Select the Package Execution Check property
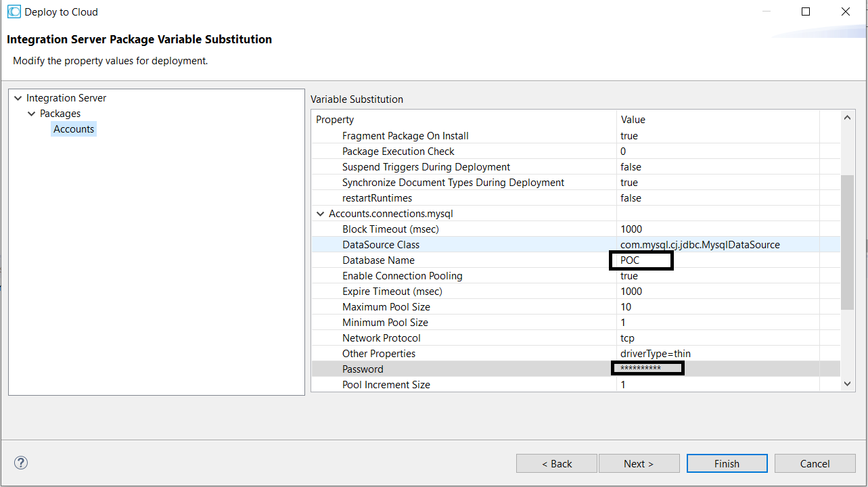 pyautogui.click(x=398, y=152)
